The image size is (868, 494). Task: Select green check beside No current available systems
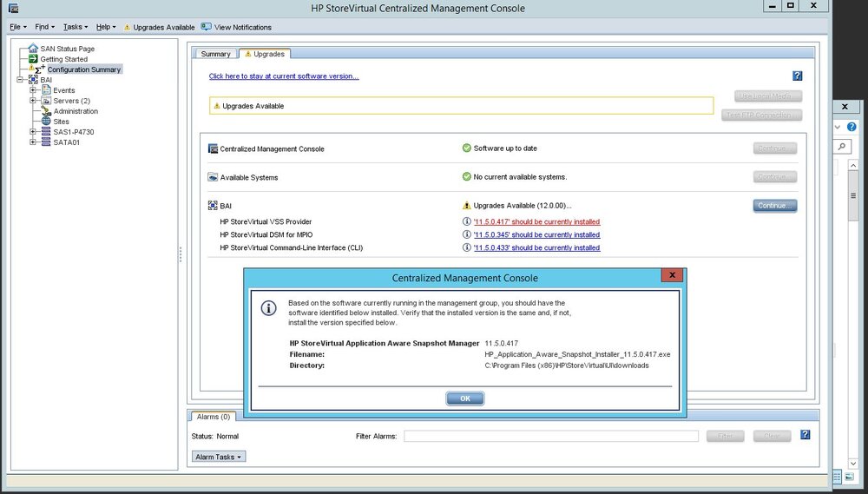click(467, 176)
